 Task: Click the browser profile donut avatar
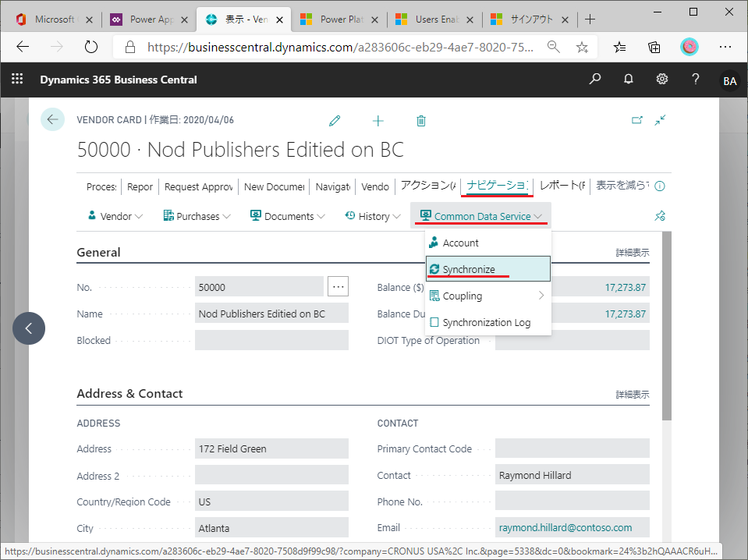pyautogui.click(x=689, y=47)
